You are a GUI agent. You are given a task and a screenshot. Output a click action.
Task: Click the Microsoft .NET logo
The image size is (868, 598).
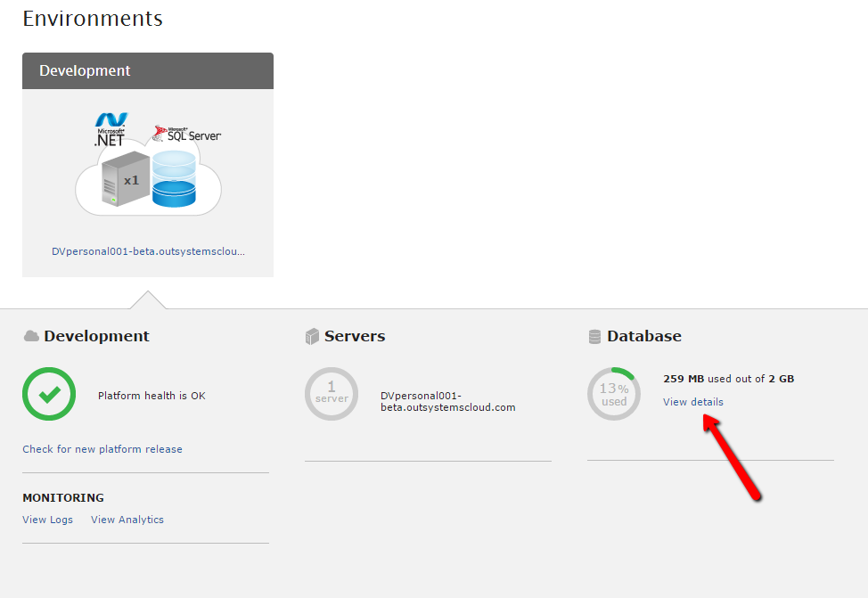tap(111, 129)
